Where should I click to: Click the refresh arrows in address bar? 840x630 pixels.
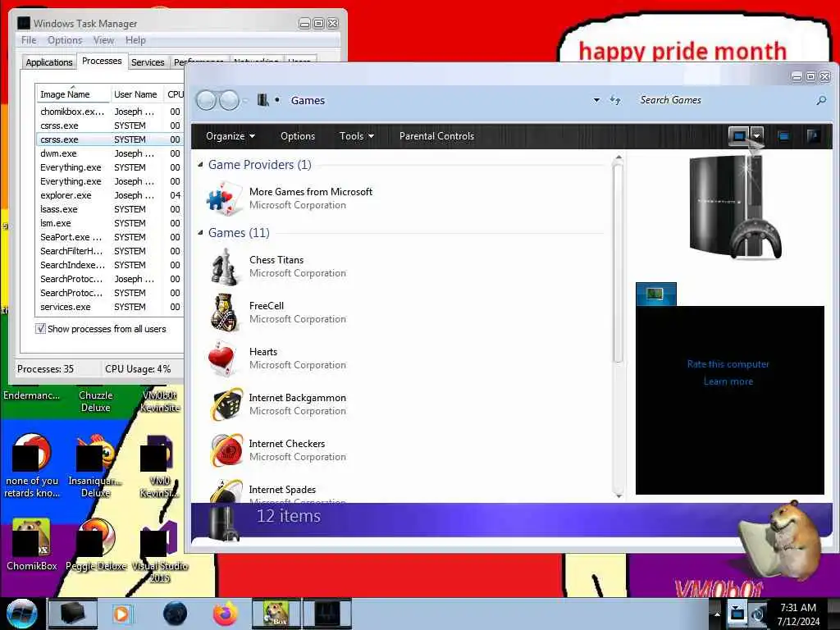(x=615, y=100)
